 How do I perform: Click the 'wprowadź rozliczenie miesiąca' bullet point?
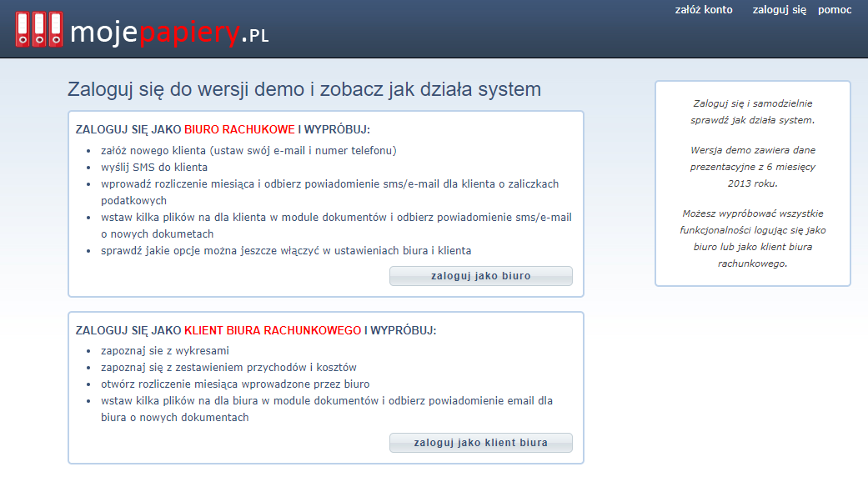tap(329, 184)
